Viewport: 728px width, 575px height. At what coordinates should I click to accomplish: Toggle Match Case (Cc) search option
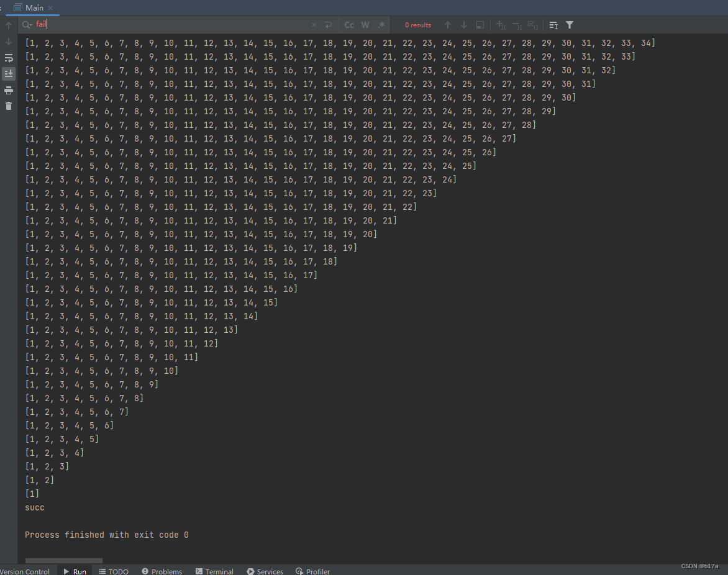pyautogui.click(x=349, y=25)
